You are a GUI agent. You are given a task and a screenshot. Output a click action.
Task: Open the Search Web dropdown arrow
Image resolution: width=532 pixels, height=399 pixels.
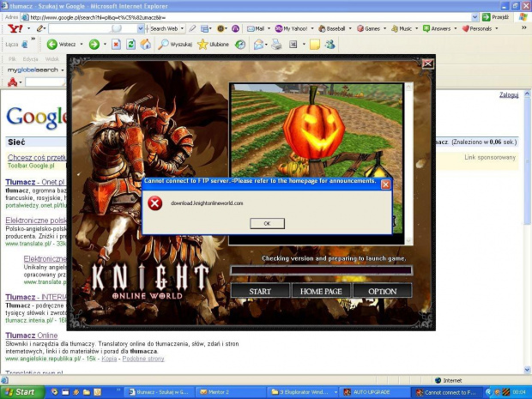pos(182,29)
